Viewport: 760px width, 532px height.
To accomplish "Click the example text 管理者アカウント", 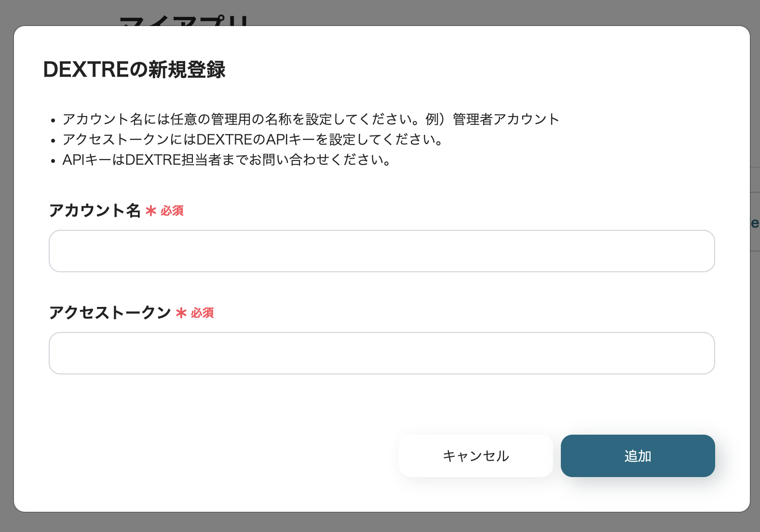I will [506, 119].
